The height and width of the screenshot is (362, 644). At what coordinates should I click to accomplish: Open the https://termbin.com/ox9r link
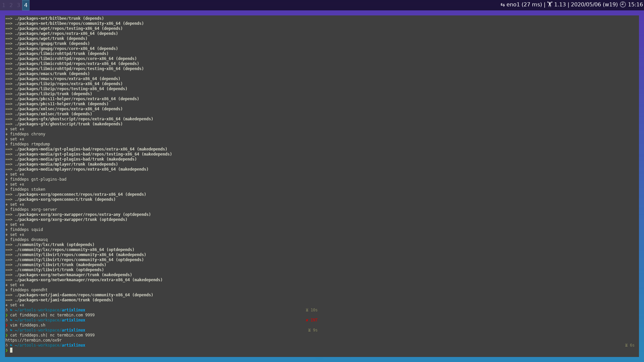34,340
